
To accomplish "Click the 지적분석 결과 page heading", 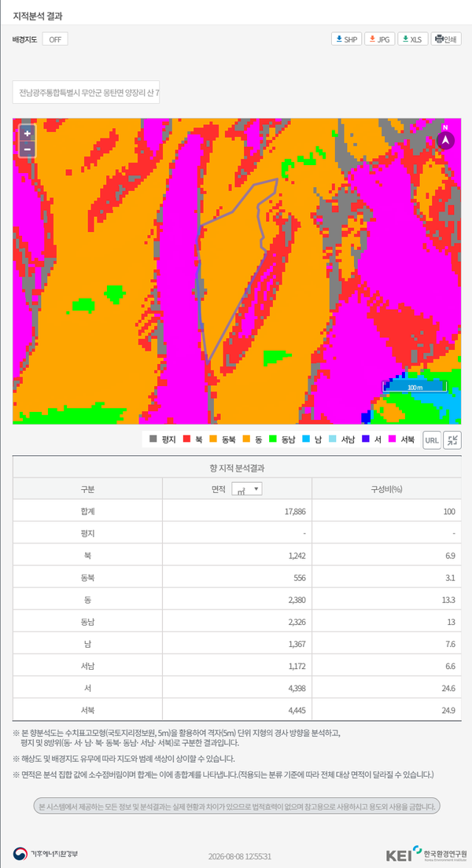I will [x=38, y=16].
